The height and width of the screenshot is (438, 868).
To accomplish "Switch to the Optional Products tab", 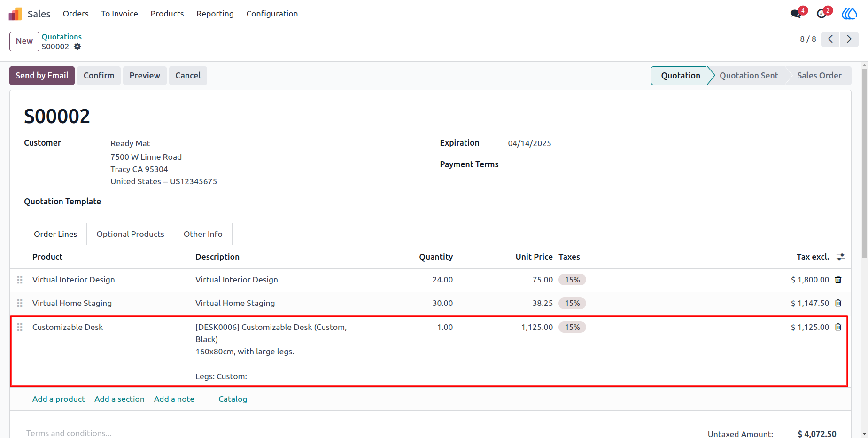I will click(x=130, y=234).
